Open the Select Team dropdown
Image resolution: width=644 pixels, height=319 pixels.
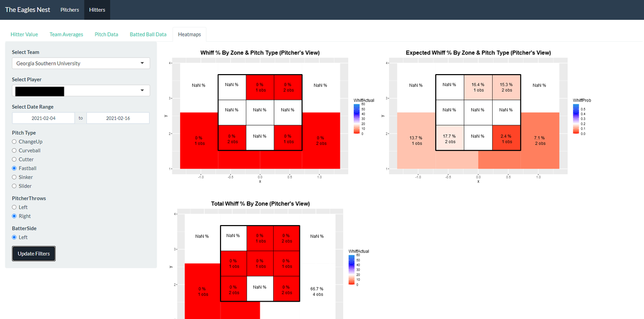click(x=81, y=63)
